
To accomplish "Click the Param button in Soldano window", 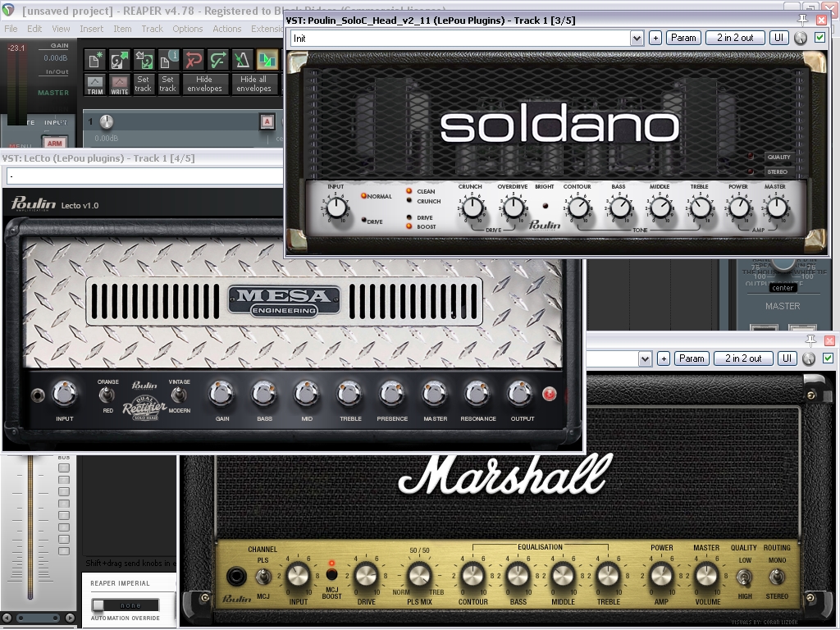I will pos(683,38).
